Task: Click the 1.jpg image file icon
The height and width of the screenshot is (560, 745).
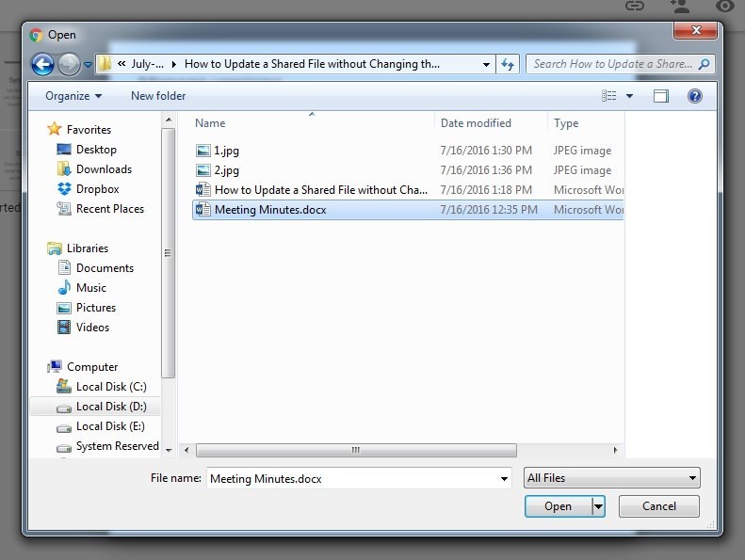Action: click(202, 151)
